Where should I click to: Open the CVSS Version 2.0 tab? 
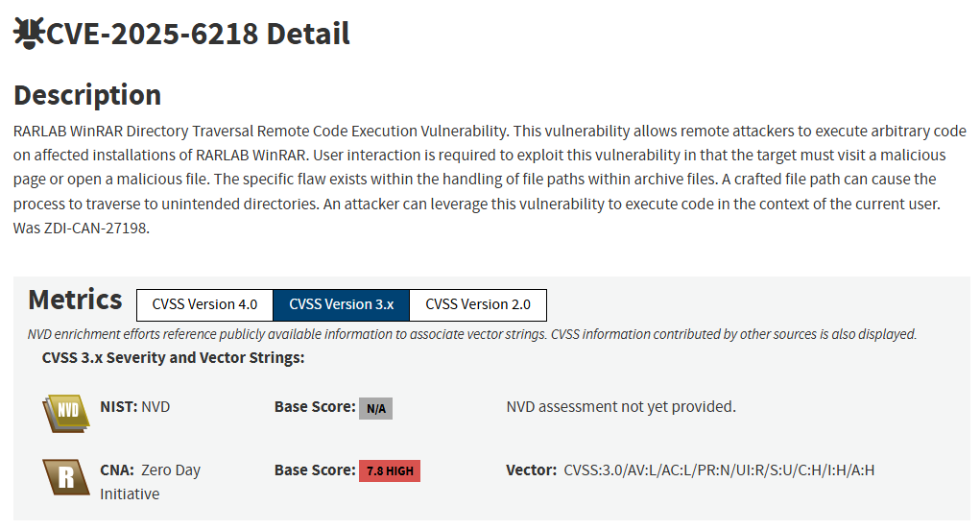point(477,304)
